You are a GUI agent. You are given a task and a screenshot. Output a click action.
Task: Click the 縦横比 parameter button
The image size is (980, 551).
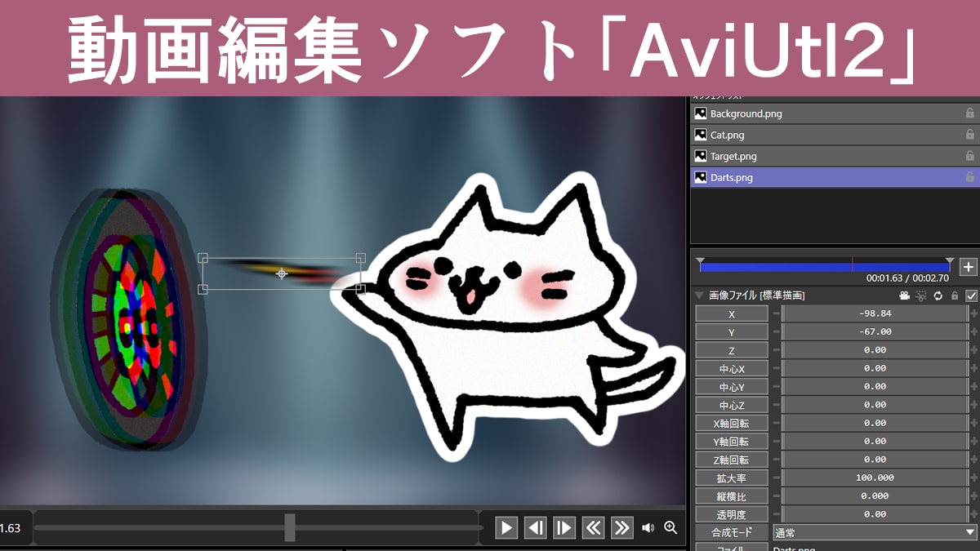732,496
